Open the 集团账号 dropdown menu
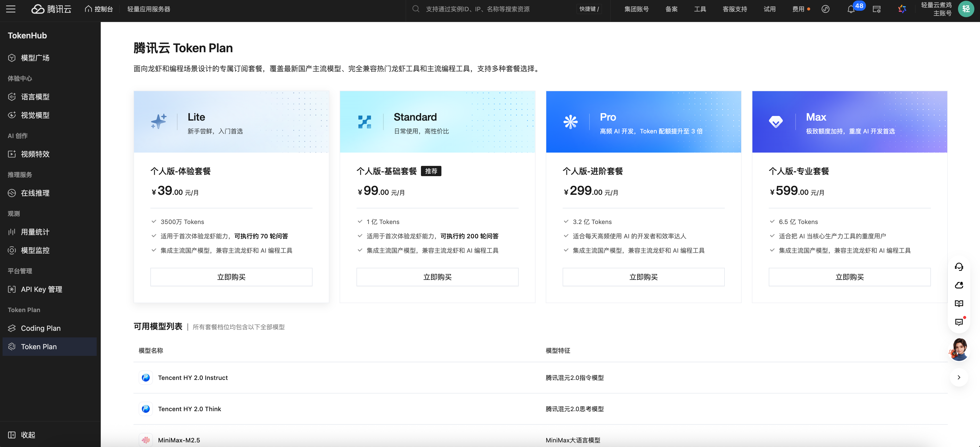Viewport: 980px width, 447px height. click(636, 9)
